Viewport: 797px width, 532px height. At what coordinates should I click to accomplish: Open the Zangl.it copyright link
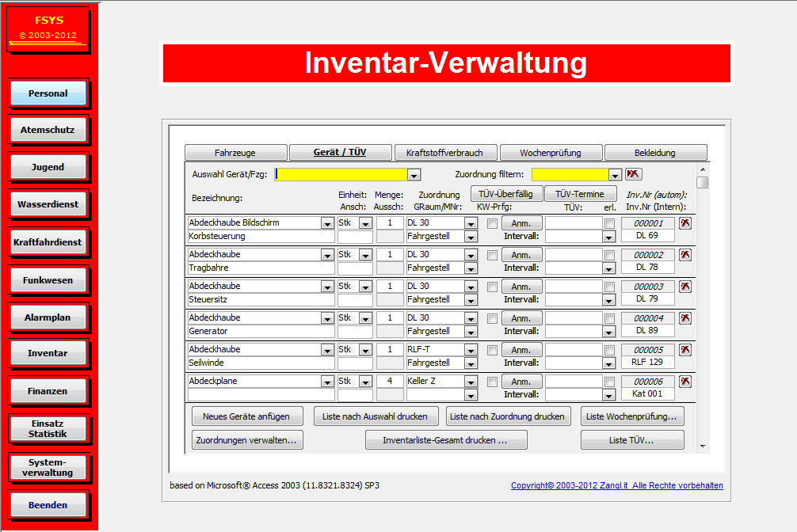[617, 485]
